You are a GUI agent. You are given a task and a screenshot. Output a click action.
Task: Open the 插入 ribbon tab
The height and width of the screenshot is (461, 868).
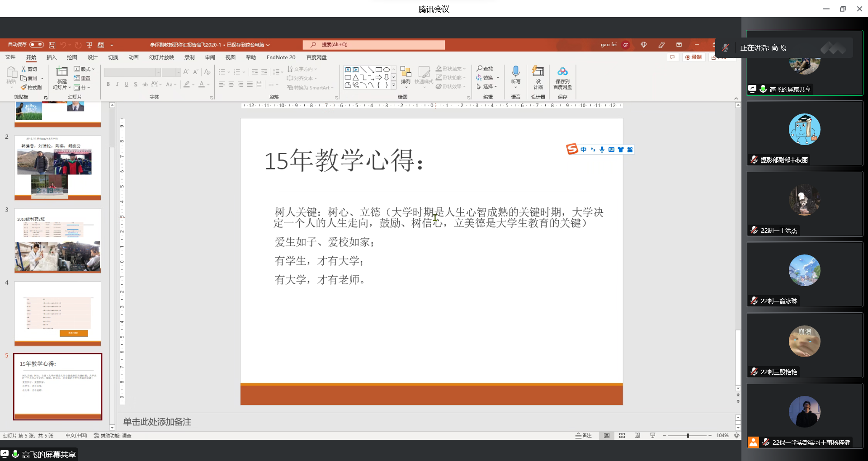(x=52, y=57)
